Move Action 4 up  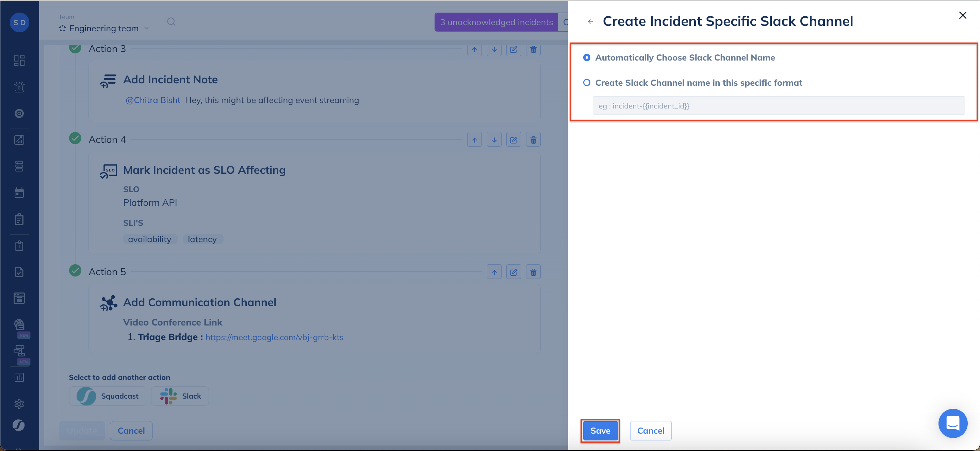click(474, 140)
